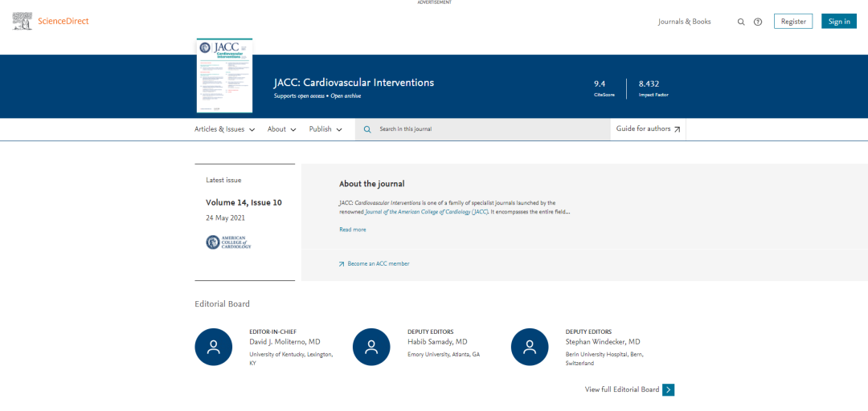Click Read more about the journal
The image size is (868, 411).
(x=353, y=230)
